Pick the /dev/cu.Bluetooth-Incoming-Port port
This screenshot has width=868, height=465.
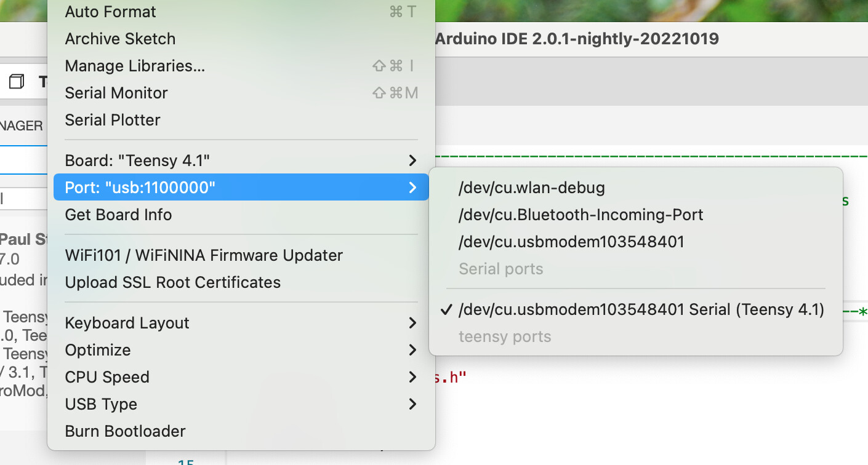pos(581,215)
